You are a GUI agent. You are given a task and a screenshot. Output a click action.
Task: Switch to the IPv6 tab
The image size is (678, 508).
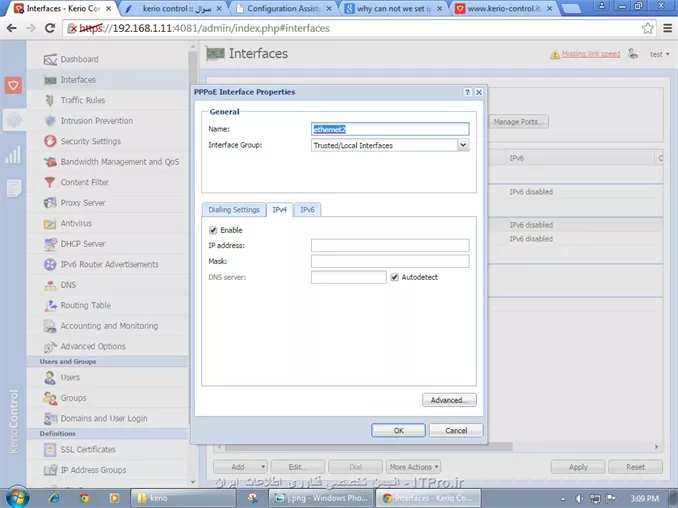click(307, 210)
